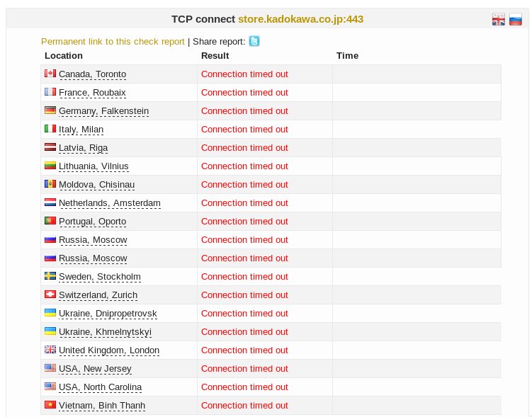This screenshot has width=532, height=417.
Task: Click the Switzerland flag icon
Action: point(50,295)
